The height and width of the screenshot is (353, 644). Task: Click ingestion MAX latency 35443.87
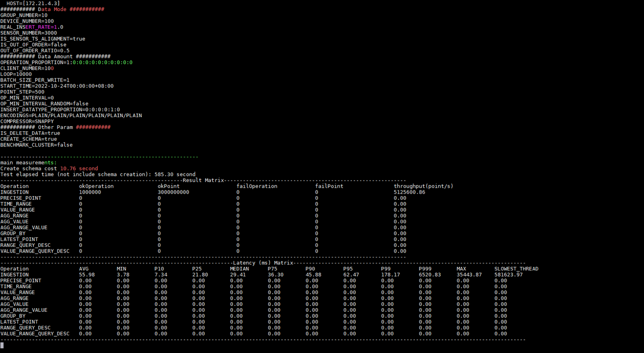pyautogui.click(x=469, y=275)
